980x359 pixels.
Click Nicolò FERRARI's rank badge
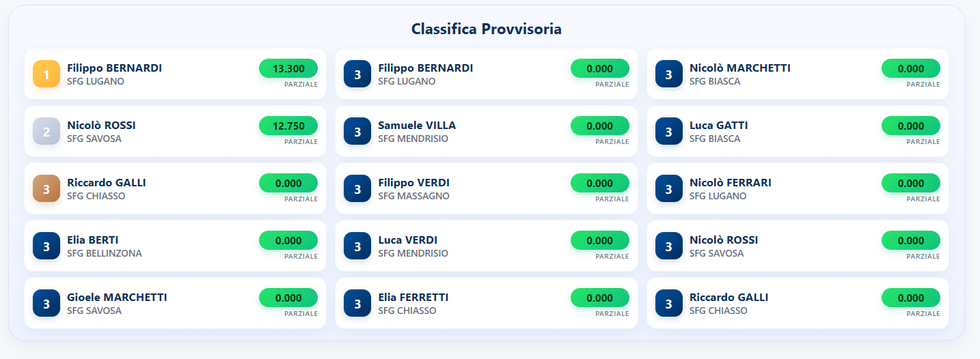(668, 188)
